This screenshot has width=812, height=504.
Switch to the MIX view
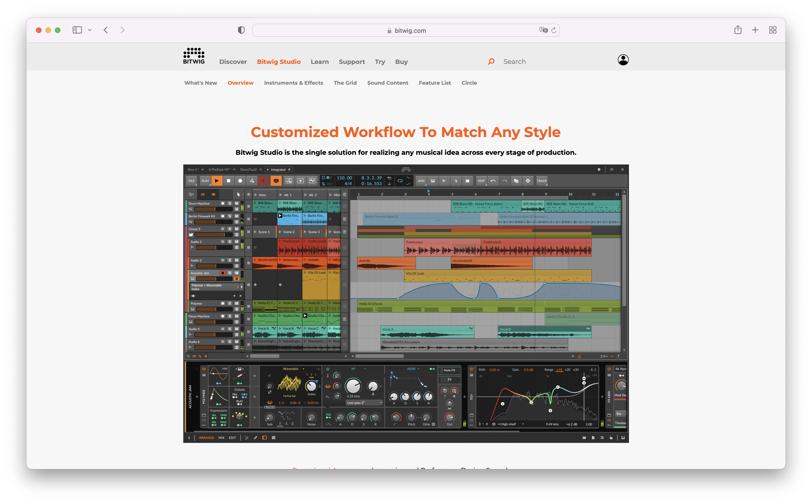[x=221, y=438]
